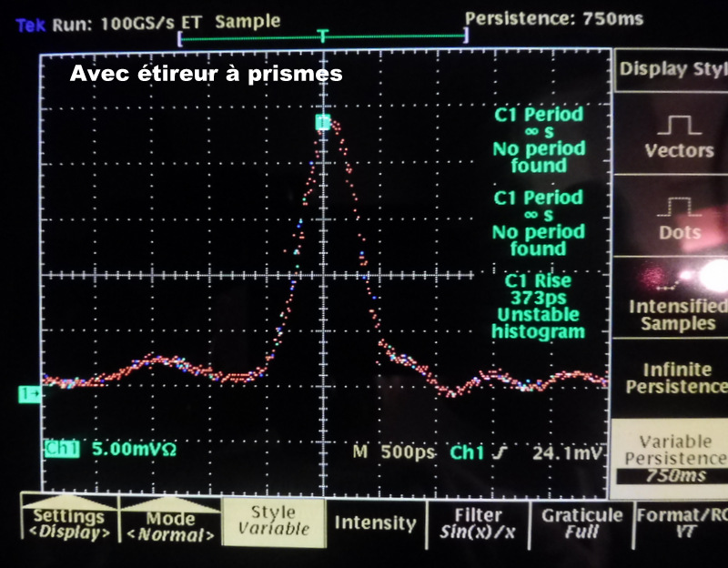This screenshot has width=728, height=568.
Task: Click the record view position bar
Action: click(x=323, y=39)
